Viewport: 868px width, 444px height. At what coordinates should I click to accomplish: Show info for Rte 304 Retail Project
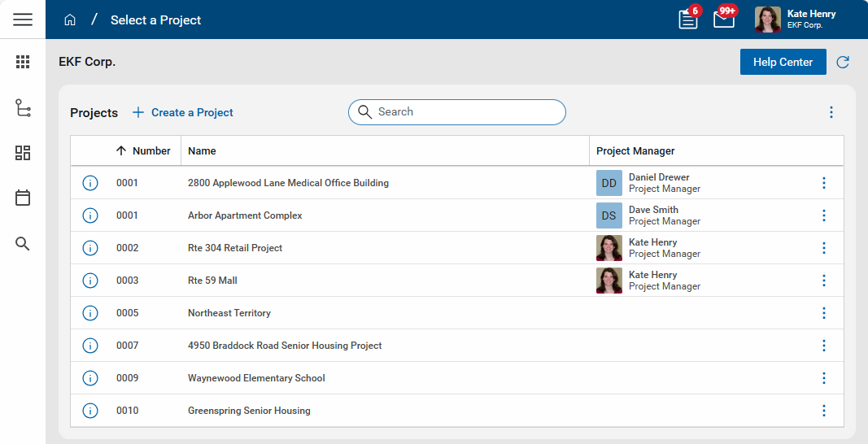(90, 248)
